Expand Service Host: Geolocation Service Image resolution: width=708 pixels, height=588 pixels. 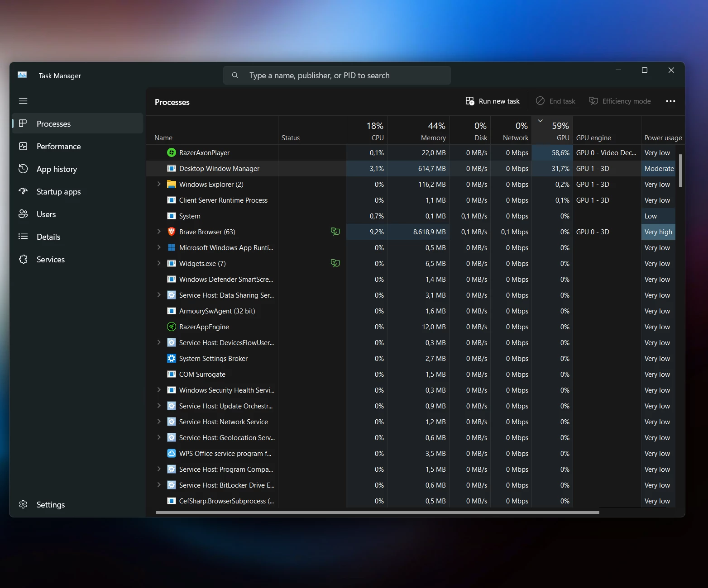pos(159,437)
